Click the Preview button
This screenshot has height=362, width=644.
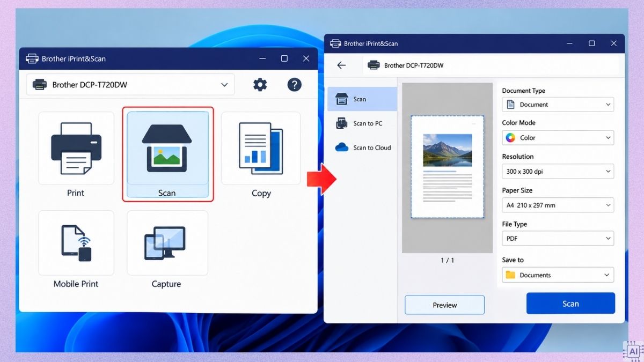tap(444, 305)
